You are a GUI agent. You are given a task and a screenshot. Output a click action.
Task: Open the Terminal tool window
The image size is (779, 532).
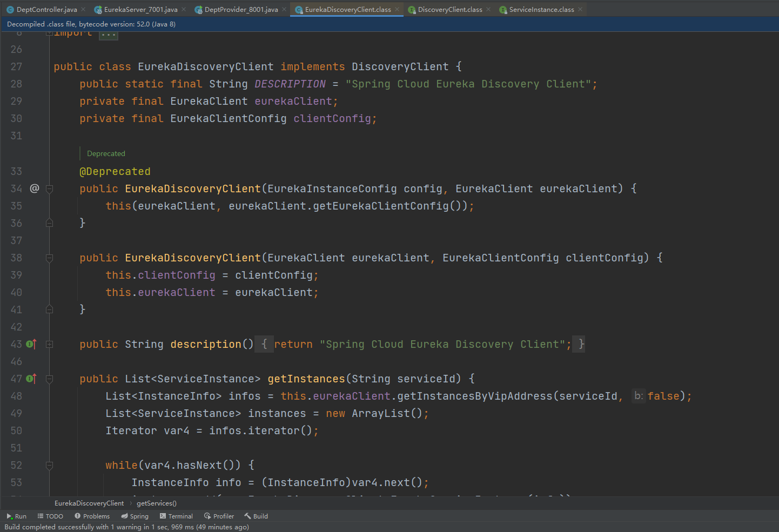176,516
